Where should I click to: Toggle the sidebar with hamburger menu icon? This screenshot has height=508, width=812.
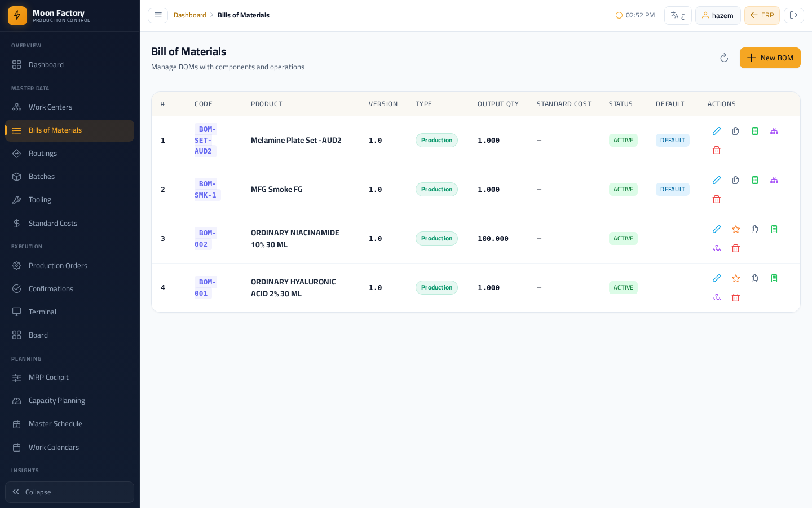(158, 15)
